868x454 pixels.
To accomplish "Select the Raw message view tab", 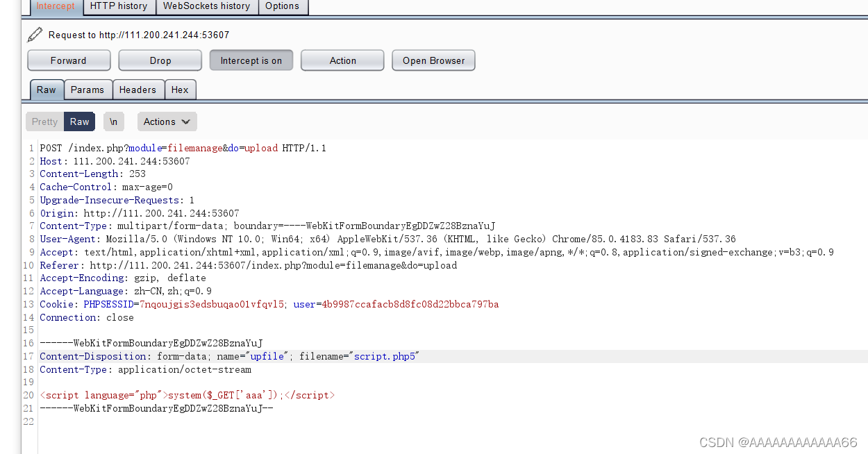I will [47, 90].
